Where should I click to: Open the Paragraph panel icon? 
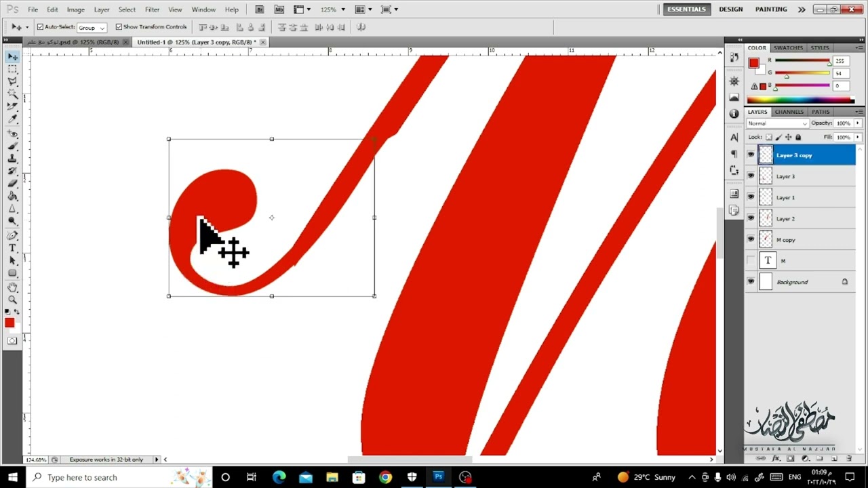click(734, 154)
